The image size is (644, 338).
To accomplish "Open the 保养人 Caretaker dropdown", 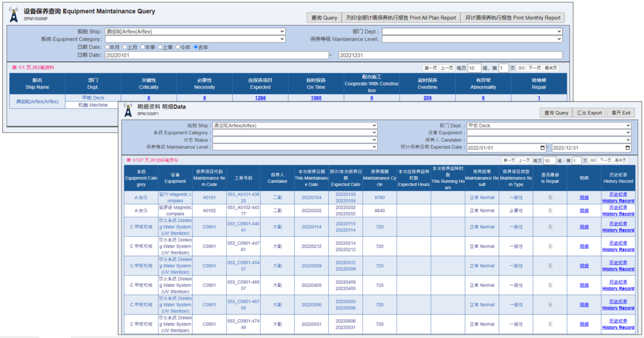I will pos(549,140).
